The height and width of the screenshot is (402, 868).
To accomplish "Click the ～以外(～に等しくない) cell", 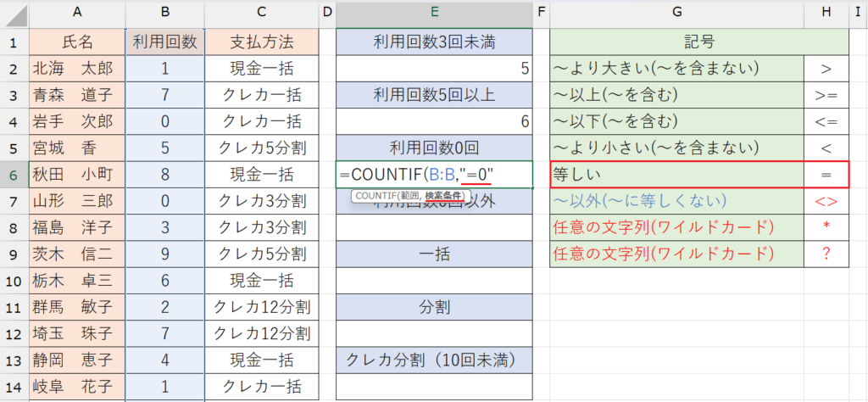I will [x=677, y=202].
